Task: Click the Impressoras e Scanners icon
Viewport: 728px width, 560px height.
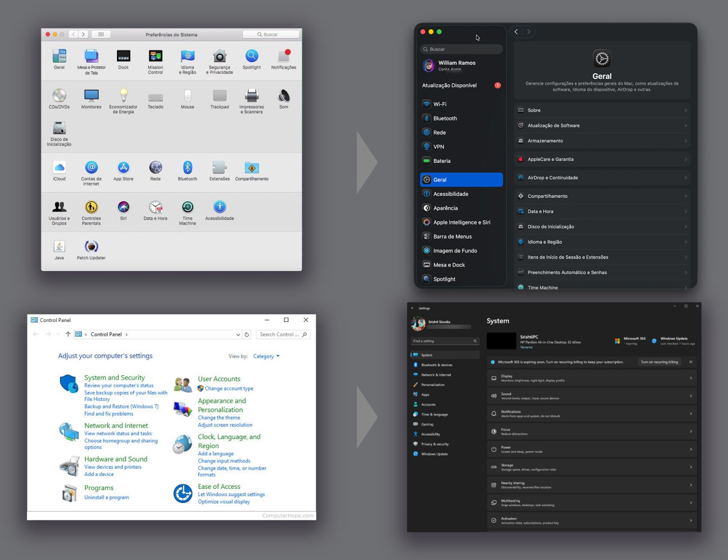Action: pyautogui.click(x=251, y=96)
